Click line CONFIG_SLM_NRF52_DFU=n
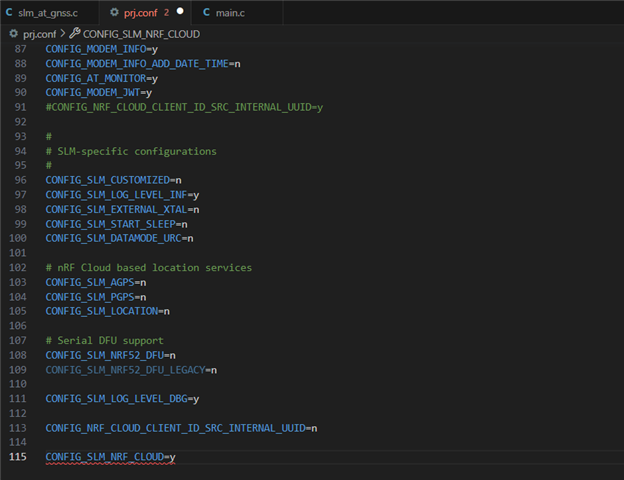Viewport: 624px width, 480px height. (110, 355)
